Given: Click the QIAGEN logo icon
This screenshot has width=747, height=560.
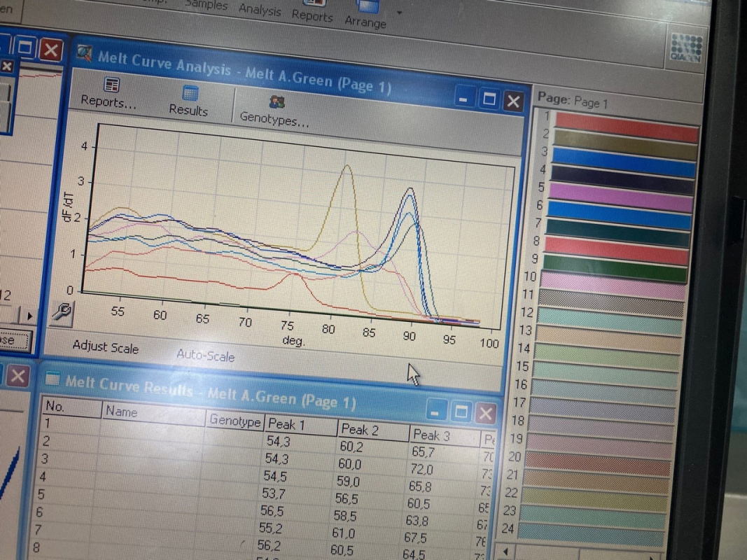Looking at the screenshot, I should point(685,49).
